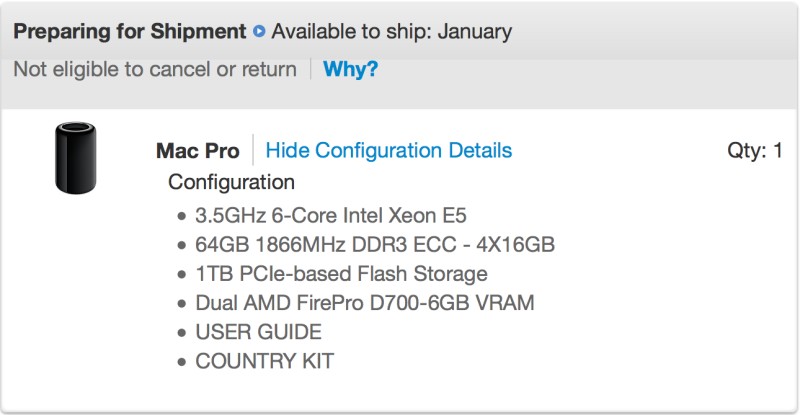The width and height of the screenshot is (800, 415).
Task: Select the 64GB 1866MHz DDR3 ECC item
Action: (375, 244)
